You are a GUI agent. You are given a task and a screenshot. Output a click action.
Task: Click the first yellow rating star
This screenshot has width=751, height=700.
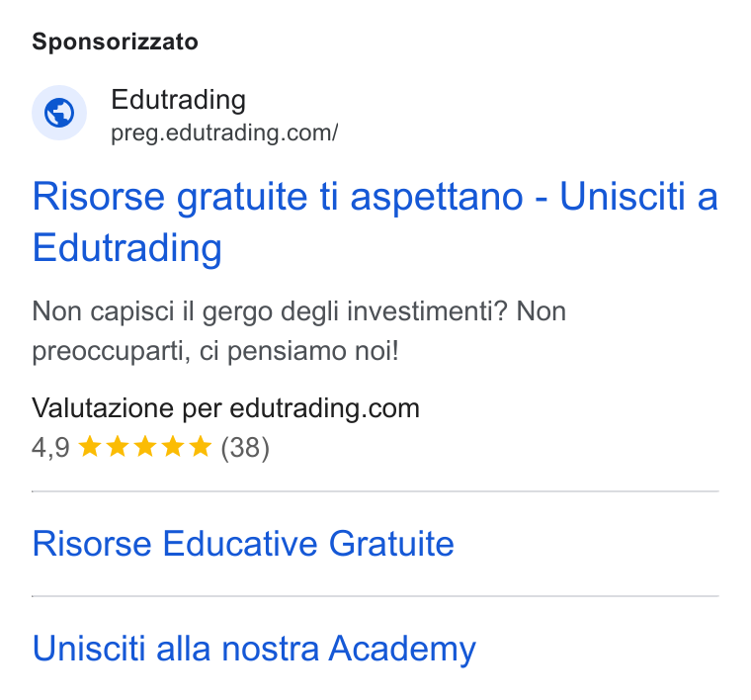click(90, 447)
